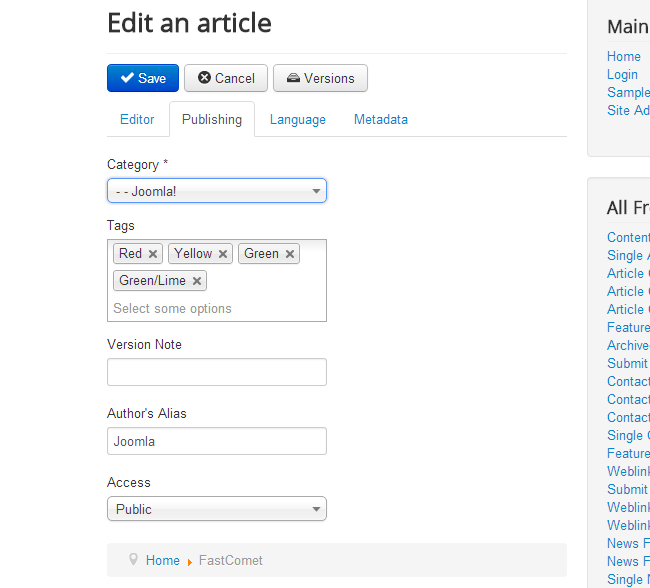This screenshot has width=650, height=588.
Task: Remove the Green/Lime tag x icon
Action: click(x=197, y=281)
